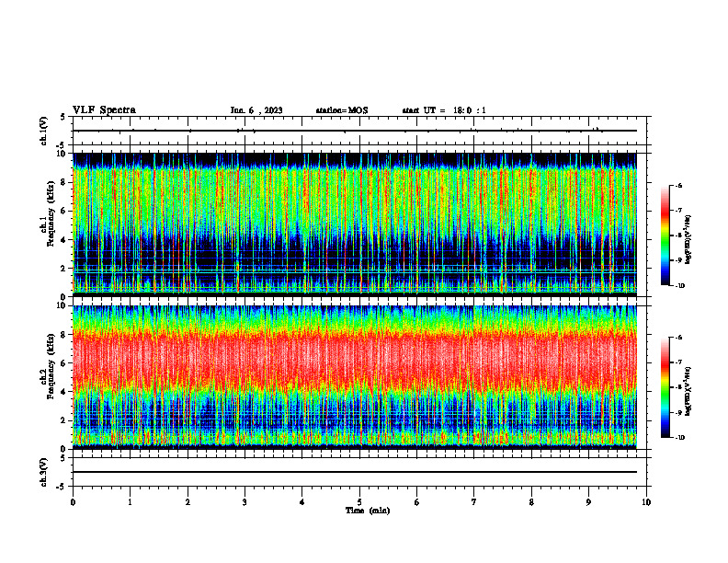Click time axis tick label "2"

click(x=188, y=502)
